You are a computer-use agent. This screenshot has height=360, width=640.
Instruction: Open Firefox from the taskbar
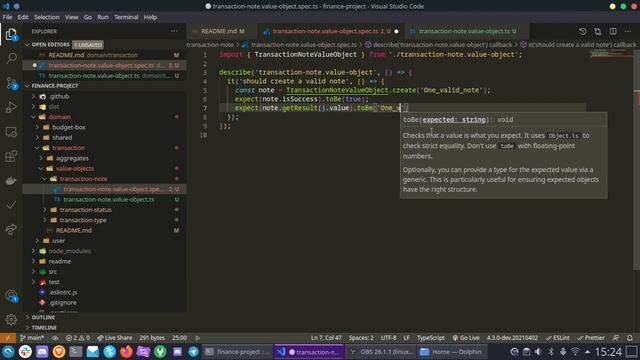[126, 351]
